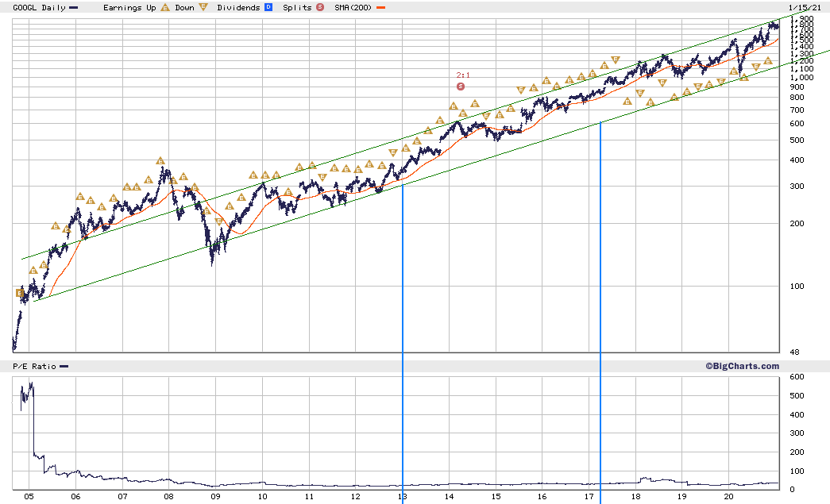Image resolution: width=830 pixels, height=504 pixels.
Task: Click the 20 year label on time axis
Action: coord(728,496)
